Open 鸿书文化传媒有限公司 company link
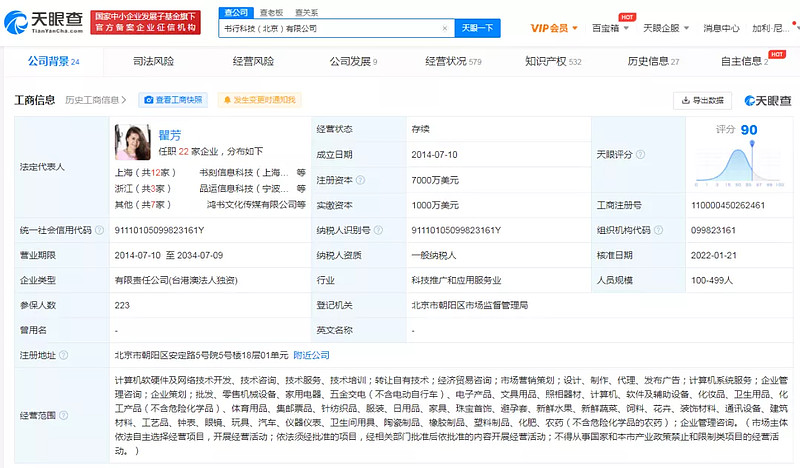Image resolution: width=800 pixels, height=468 pixels. point(252,204)
